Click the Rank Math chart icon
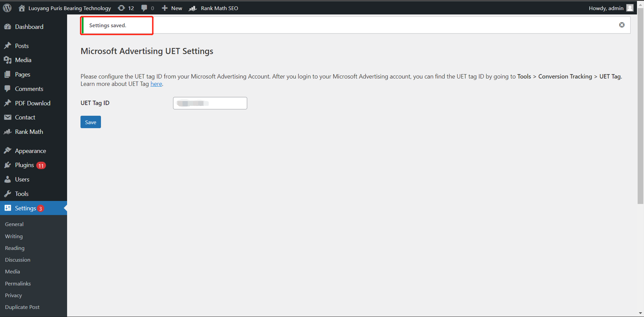This screenshot has height=317, width=644. pos(7,132)
